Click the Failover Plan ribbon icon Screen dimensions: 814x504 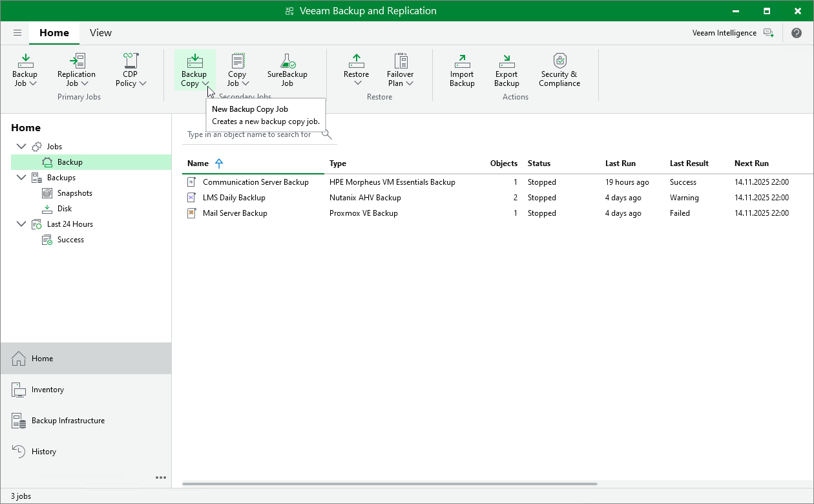click(401, 61)
